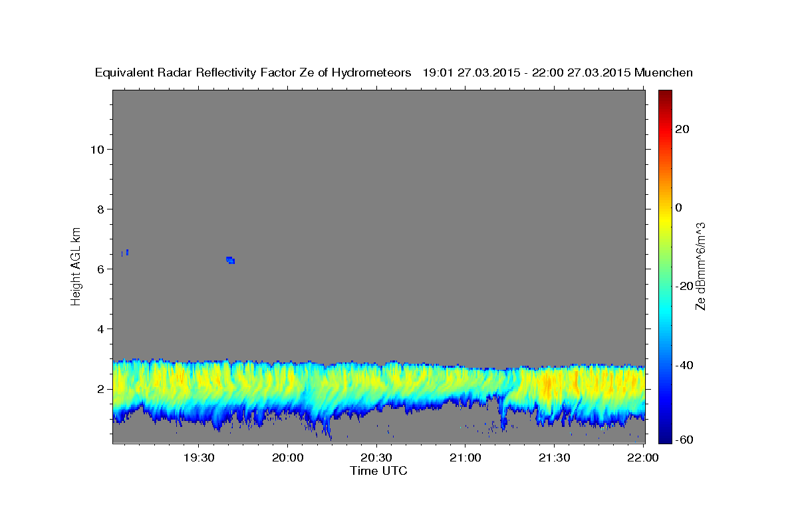Click the '22:00' time tick label
The width and height of the screenshot is (798, 532).
click(643, 458)
